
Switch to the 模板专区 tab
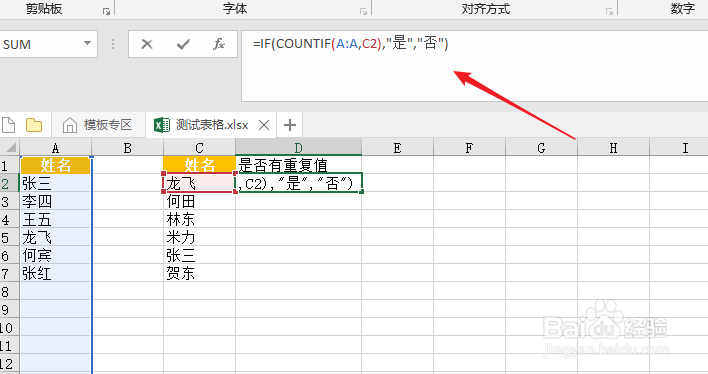[x=98, y=125]
